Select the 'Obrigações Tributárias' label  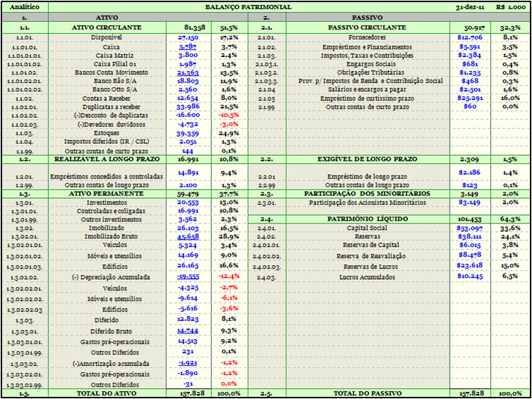[370, 73]
